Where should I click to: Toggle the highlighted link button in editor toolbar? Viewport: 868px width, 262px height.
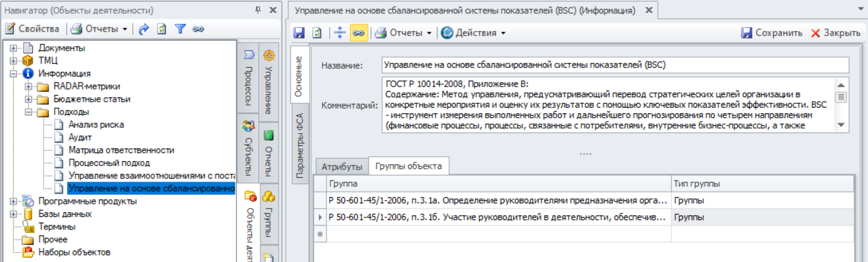tap(359, 33)
